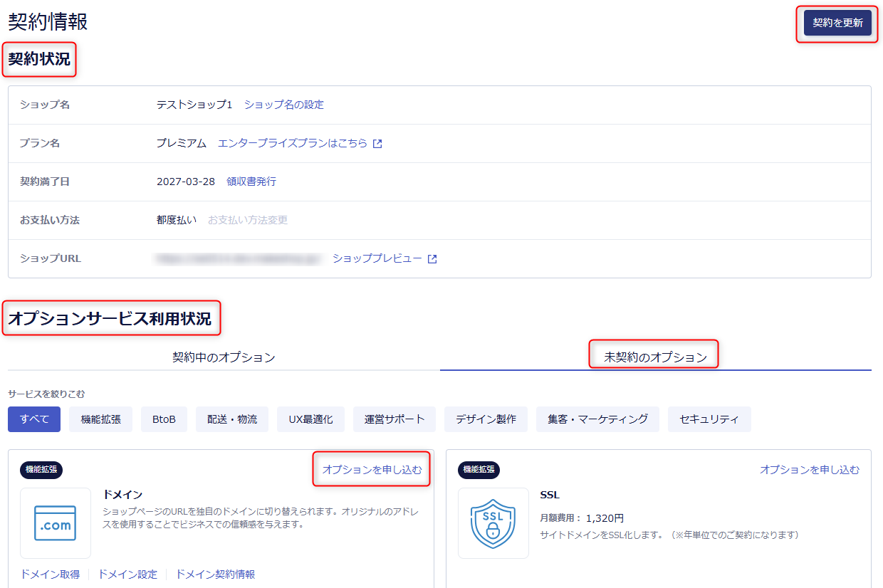The image size is (883, 588).
Task: Click オプションを申し込む on the ドメイン card
Action: [372, 470]
